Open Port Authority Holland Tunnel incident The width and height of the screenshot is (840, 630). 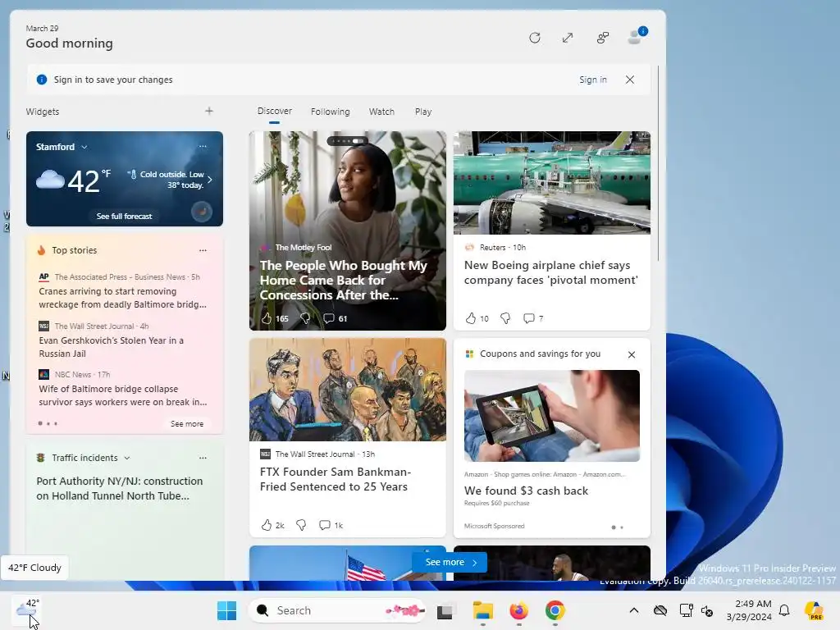point(120,489)
